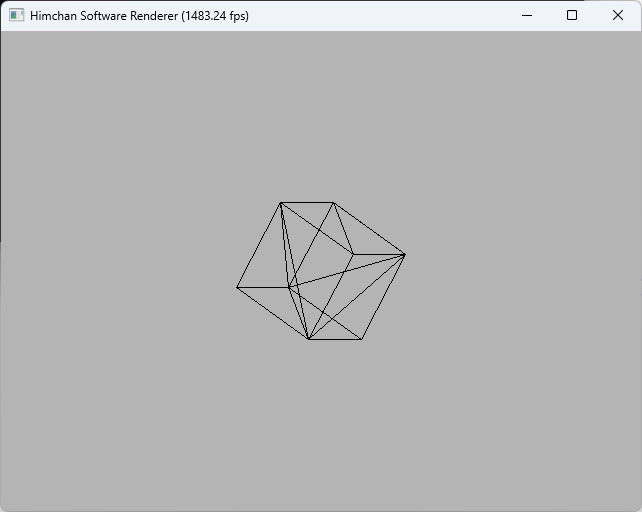Pick the inner left vertex where lines converge
Viewport: 642px width, 512px height.
[x=289, y=287]
